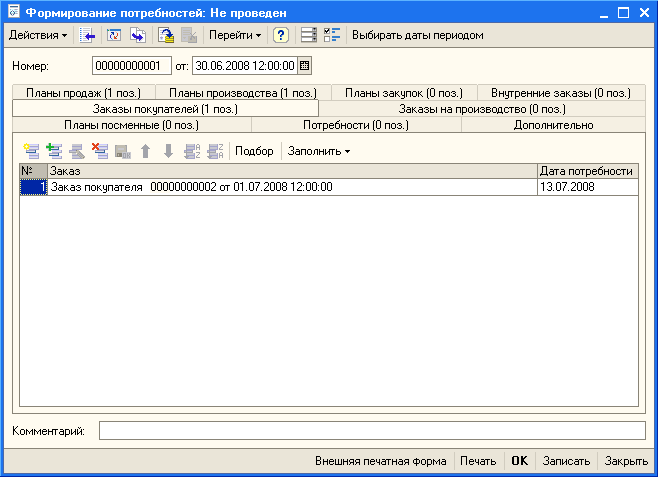The height and width of the screenshot is (477, 658).
Task: Click into the Комментарий text field
Action: pos(371,430)
